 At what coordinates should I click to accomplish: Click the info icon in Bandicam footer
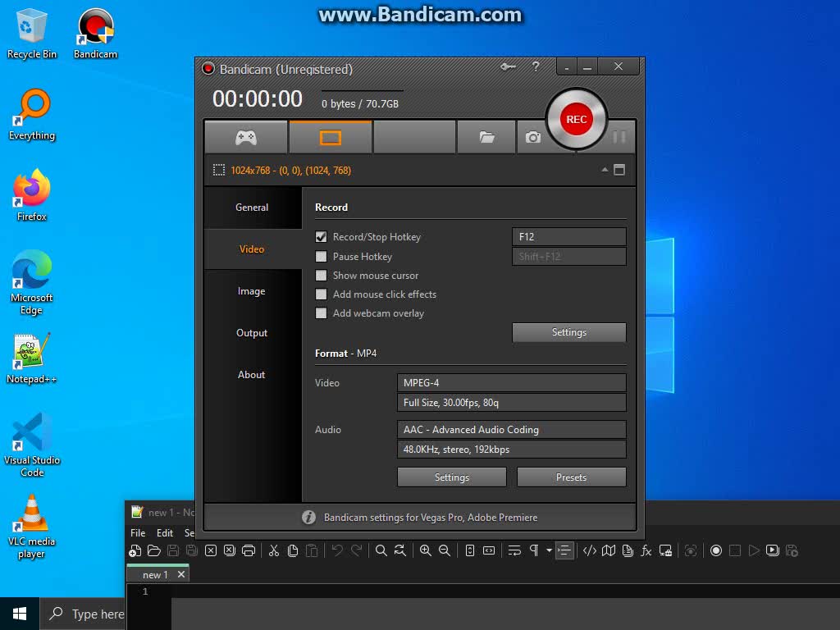click(308, 517)
